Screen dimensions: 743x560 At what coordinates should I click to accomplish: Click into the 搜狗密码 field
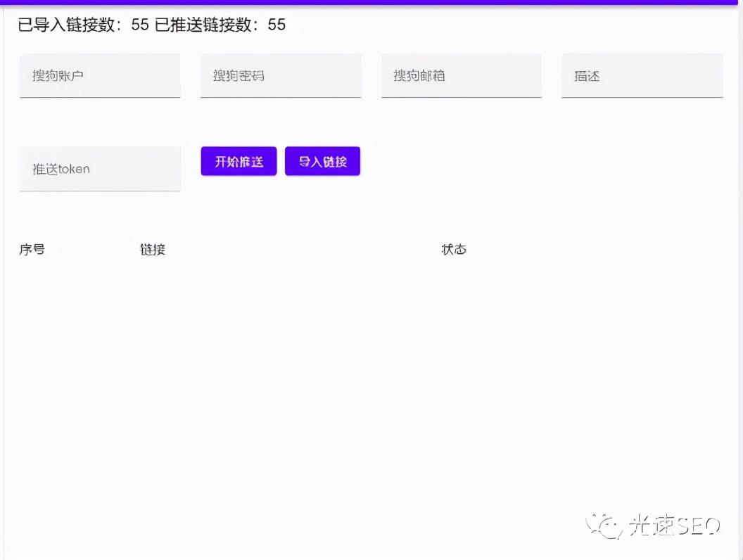point(281,76)
